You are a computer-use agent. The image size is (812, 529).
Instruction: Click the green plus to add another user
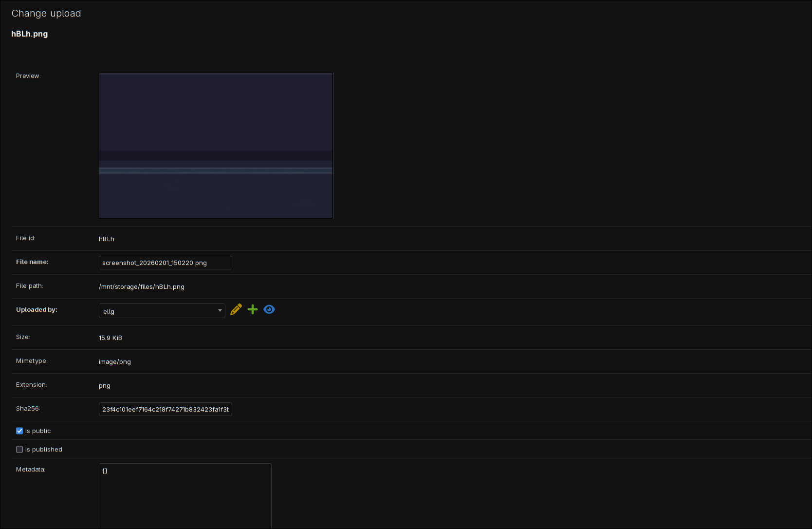tap(253, 310)
